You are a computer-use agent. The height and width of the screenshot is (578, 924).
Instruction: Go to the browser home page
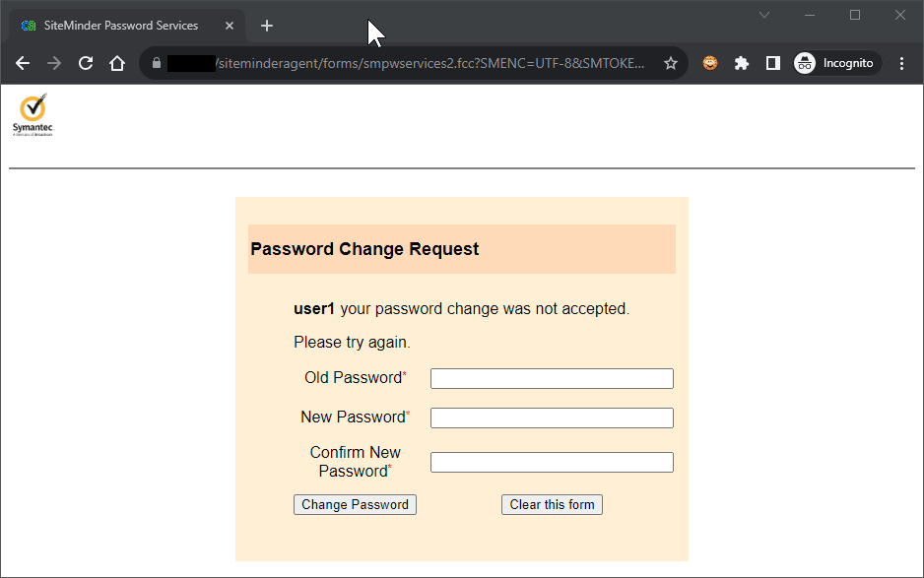point(117,63)
